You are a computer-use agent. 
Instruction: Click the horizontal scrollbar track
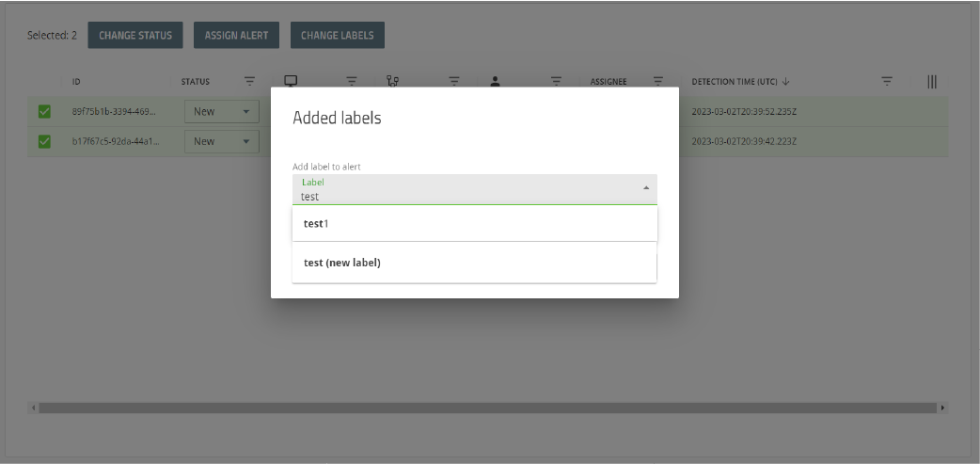[x=487, y=408]
